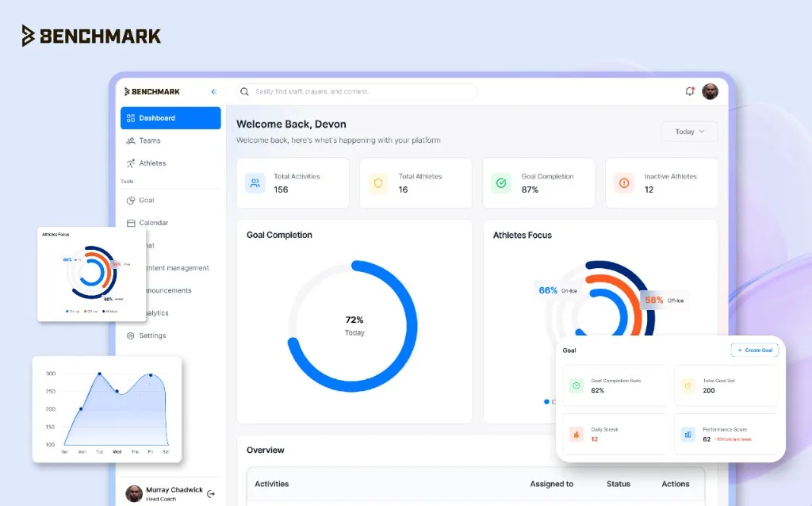Screen dimensions: 812x506
Task: Click the Daily Streak flame icon
Action: click(x=576, y=434)
